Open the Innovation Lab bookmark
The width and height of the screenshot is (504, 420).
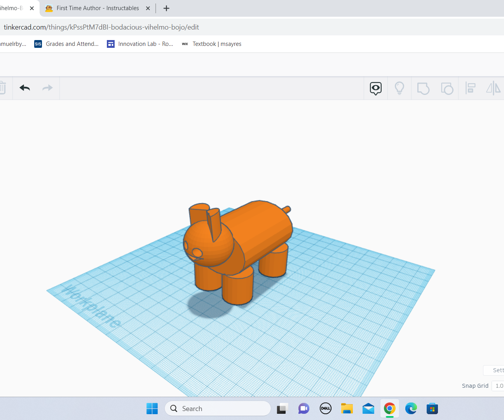pos(140,44)
